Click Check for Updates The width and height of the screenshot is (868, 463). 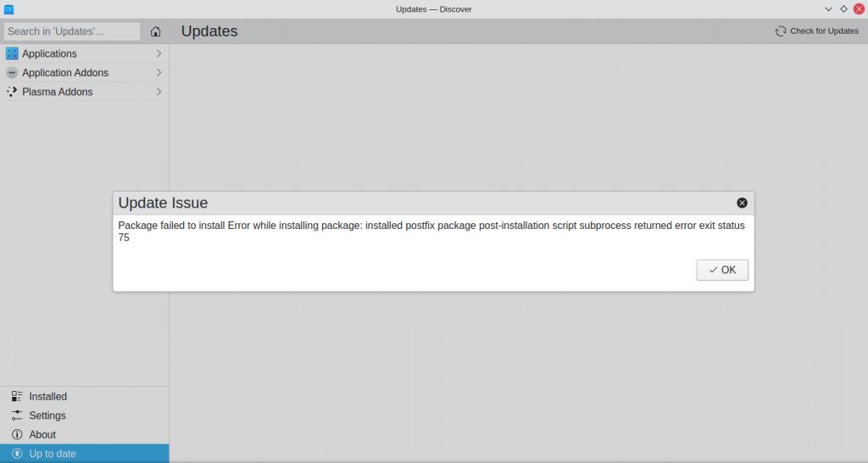tap(816, 31)
